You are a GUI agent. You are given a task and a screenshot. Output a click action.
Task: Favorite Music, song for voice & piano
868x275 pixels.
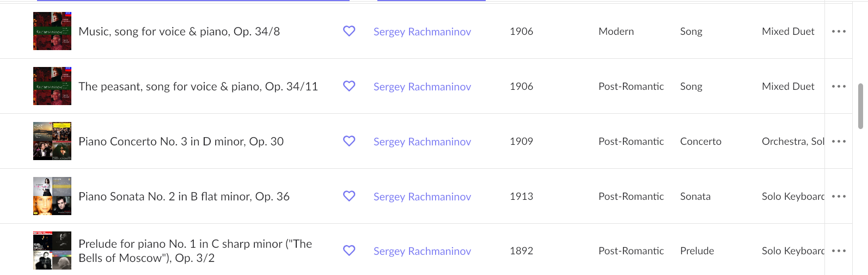point(349,31)
